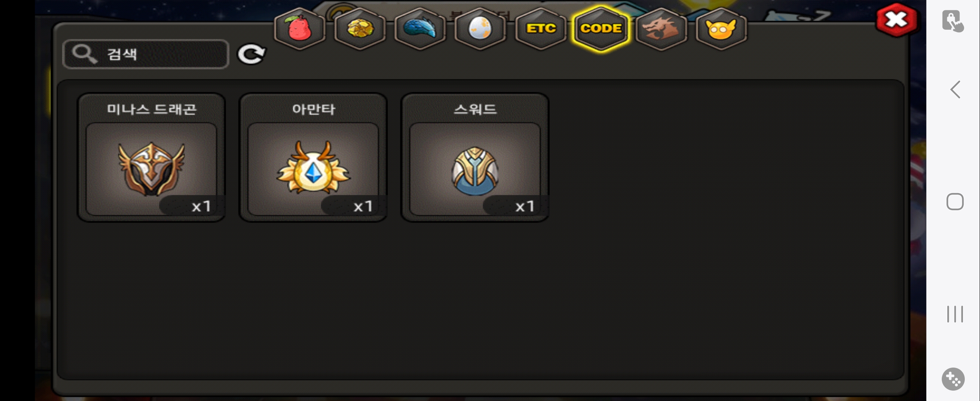Select the 스워드 armor item
The width and height of the screenshot is (980, 401).
click(475, 157)
